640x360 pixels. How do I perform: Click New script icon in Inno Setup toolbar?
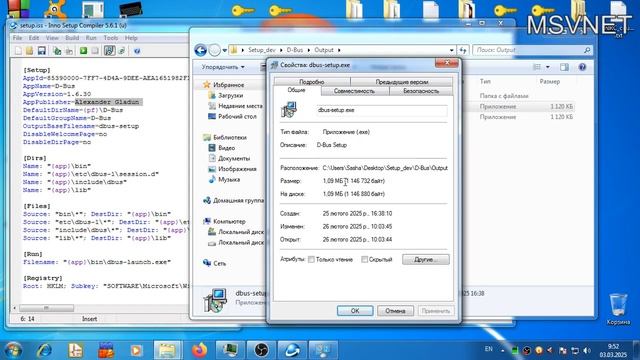(18, 51)
